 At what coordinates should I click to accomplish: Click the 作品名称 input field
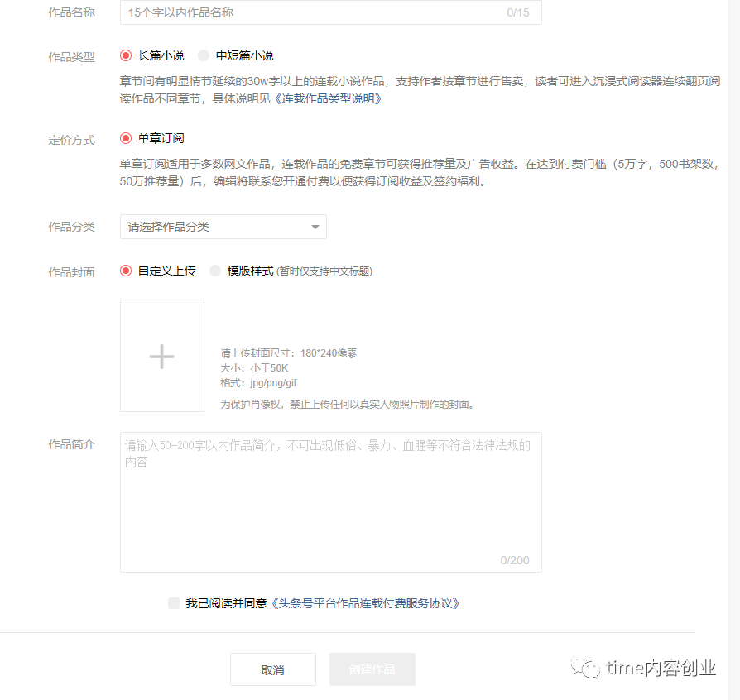click(x=330, y=12)
